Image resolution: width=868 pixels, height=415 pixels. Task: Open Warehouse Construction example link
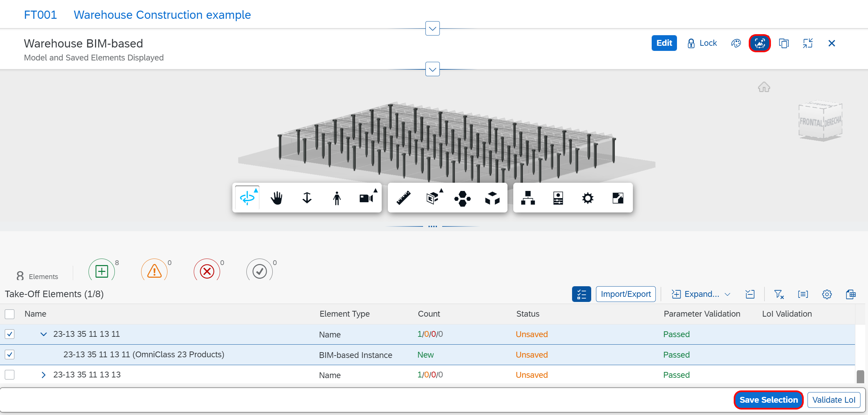[162, 15]
